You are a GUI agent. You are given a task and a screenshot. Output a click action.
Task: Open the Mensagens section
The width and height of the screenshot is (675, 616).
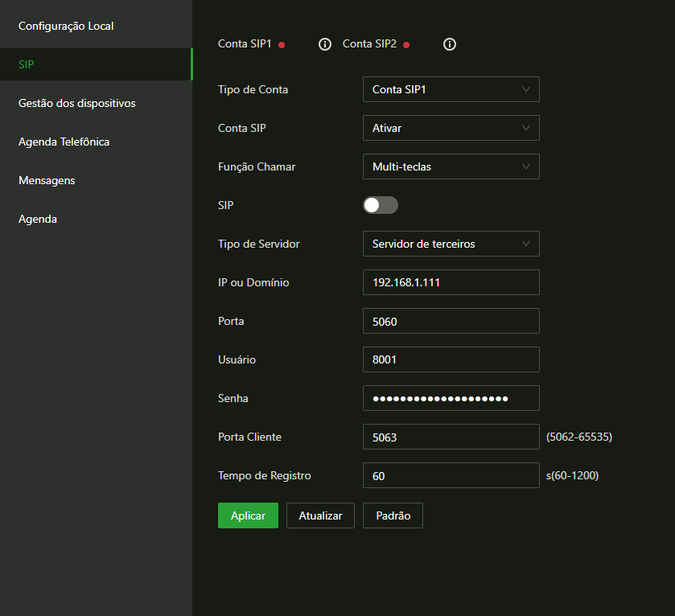tap(96, 181)
